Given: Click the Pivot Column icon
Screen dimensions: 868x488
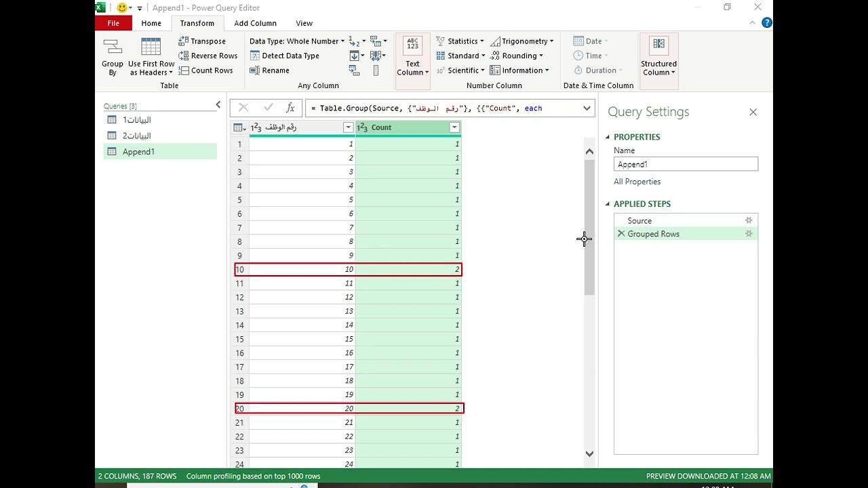Looking at the screenshot, I should click(355, 70).
